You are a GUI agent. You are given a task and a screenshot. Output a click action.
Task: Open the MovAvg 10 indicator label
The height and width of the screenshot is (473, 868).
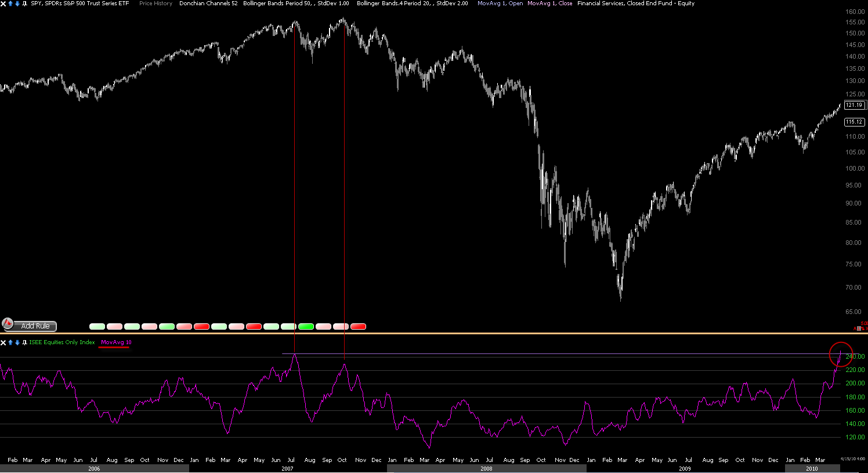[116, 342]
